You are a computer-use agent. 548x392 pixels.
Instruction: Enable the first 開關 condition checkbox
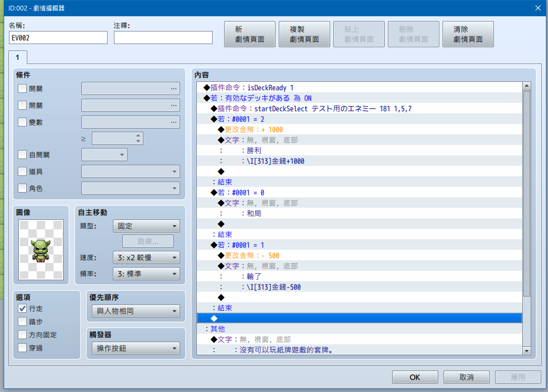pyautogui.click(x=23, y=89)
